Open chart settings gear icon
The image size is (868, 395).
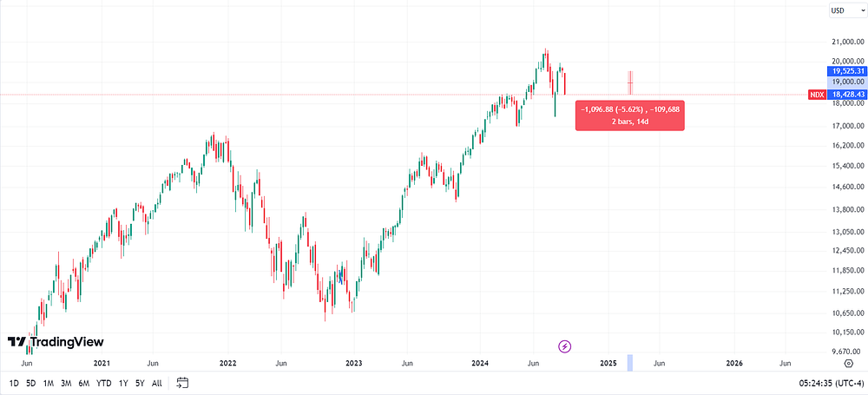tap(848, 364)
